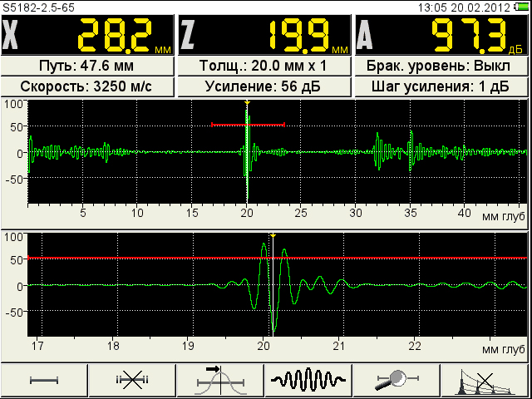532x399 pixels.
Task: Click the battery indicator in status bar
Action: [525, 6]
